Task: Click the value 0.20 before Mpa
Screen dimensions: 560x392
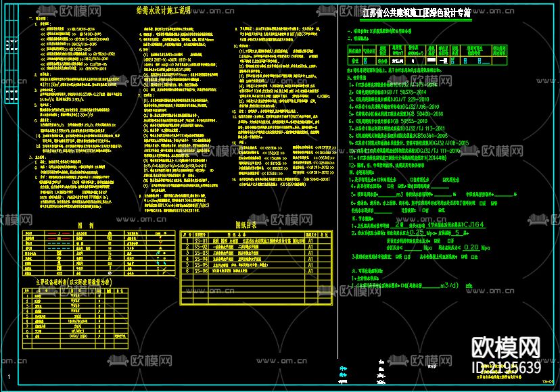Action: point(471,247)
